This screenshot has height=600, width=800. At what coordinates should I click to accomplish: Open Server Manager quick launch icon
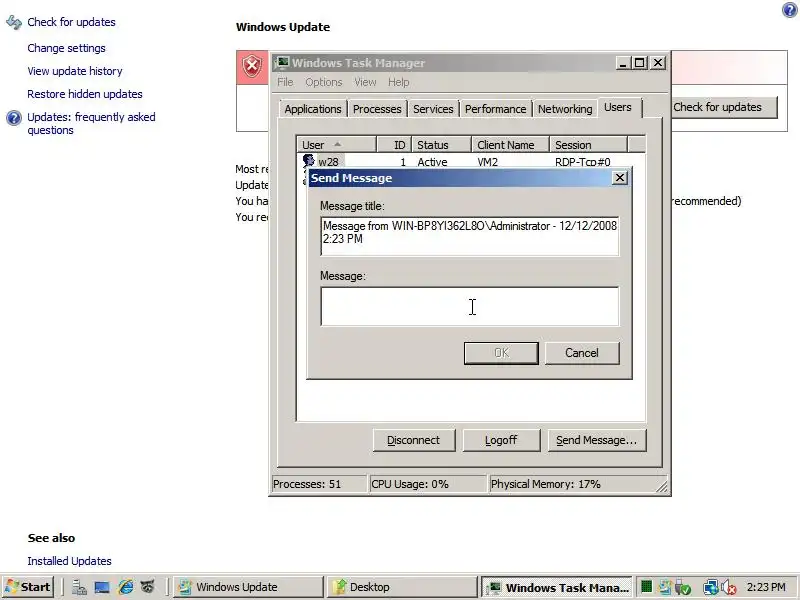coord(79,587)
